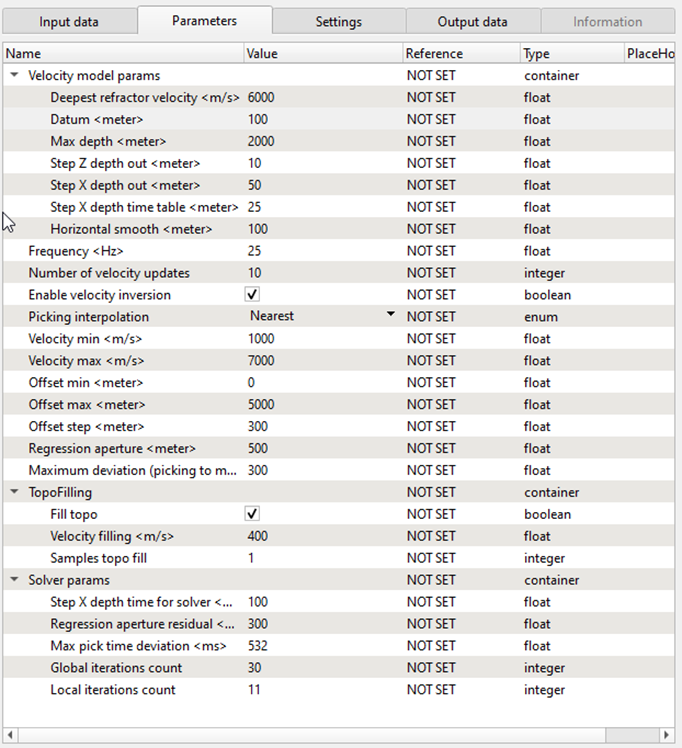Sort by the Name column header

click(120, 53)
